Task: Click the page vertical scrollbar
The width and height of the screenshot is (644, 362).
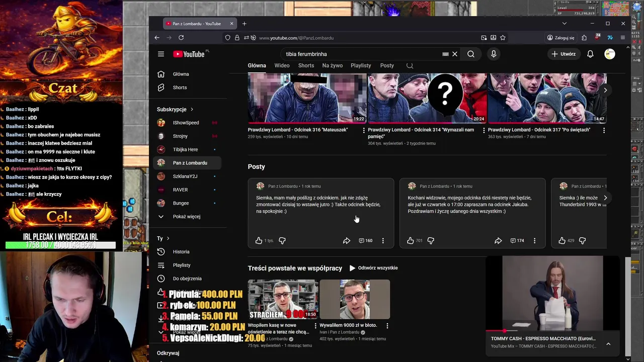Action: 627,307
